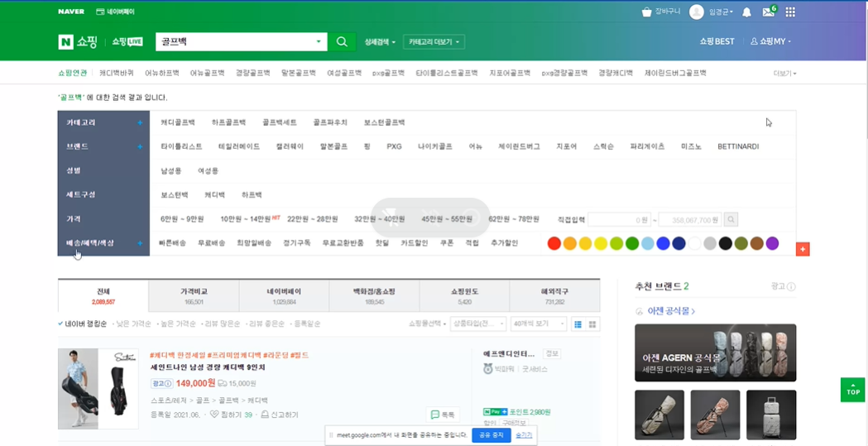The width and height of the screenshot is (868, 446).
Task: Click the maximum price input field
Action: tap(690, 219)
